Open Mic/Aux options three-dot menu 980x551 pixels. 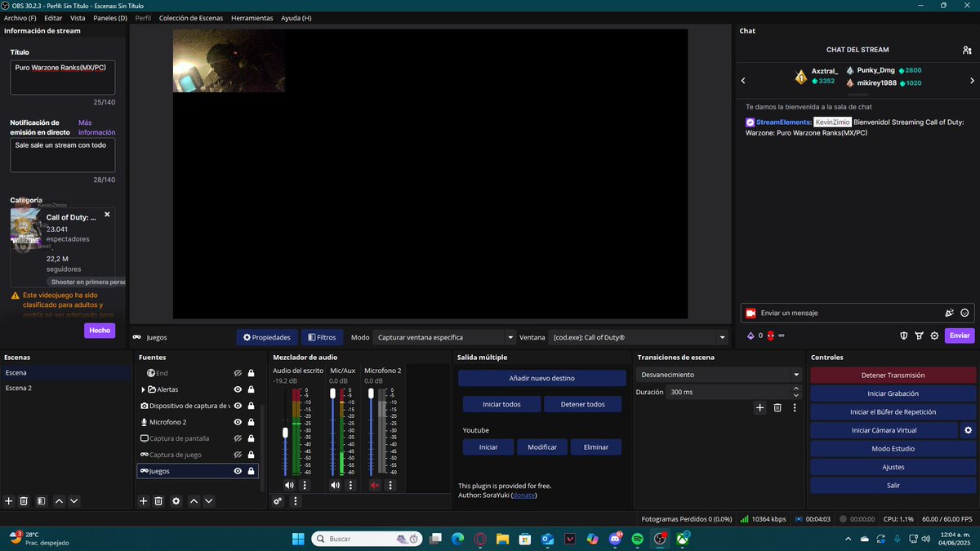coord(350,485)
